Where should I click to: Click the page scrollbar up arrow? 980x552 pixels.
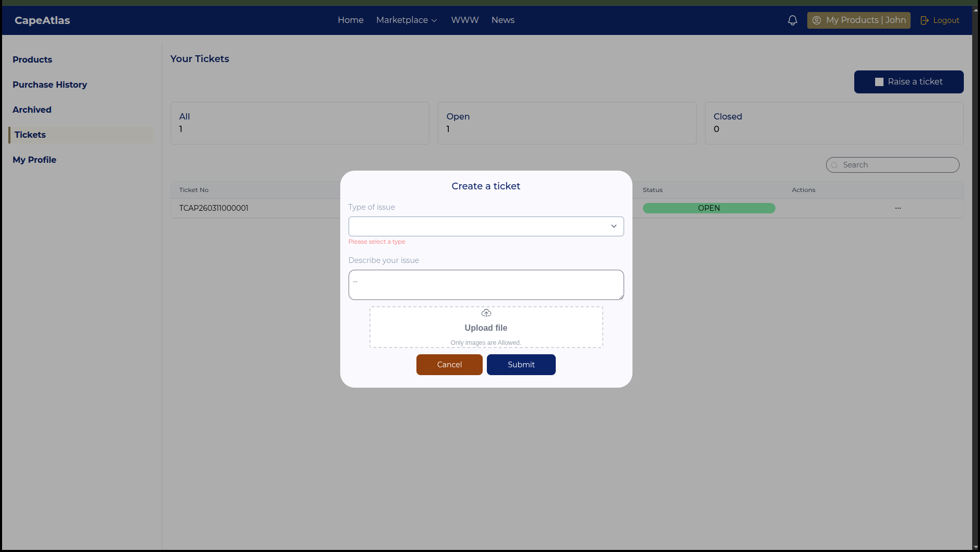pos(976,9)
